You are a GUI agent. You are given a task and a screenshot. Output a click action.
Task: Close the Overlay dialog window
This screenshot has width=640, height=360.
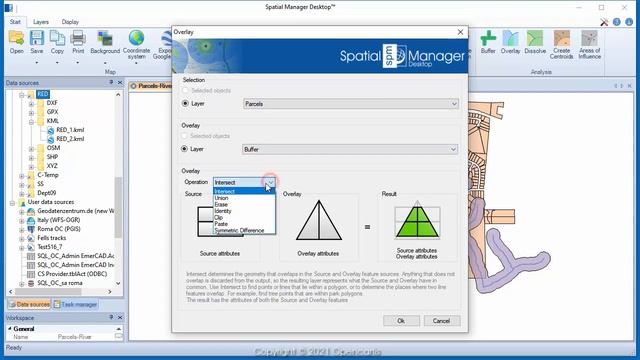(x=460, y=32)
